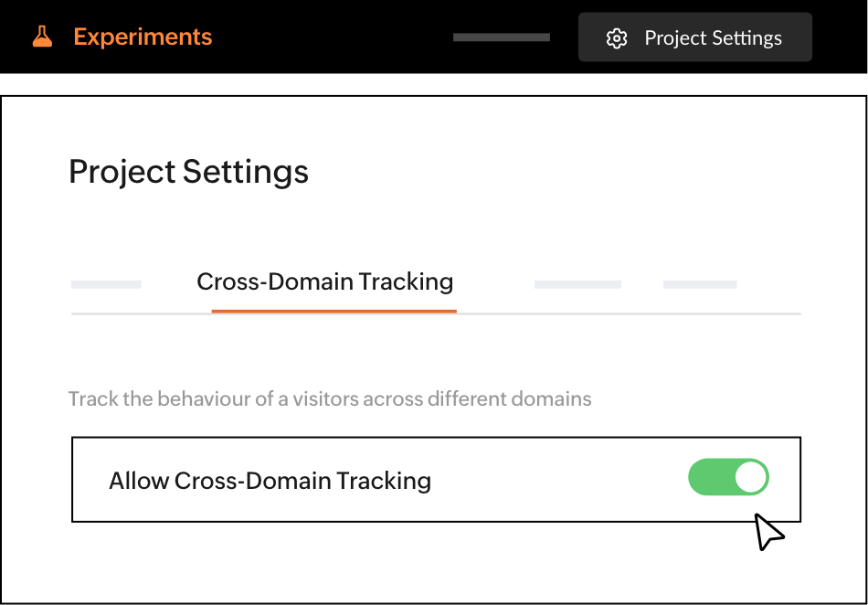868x605 pixels.
Task: Click the orange flask Experiments icon
Action: tap(42, 37)
